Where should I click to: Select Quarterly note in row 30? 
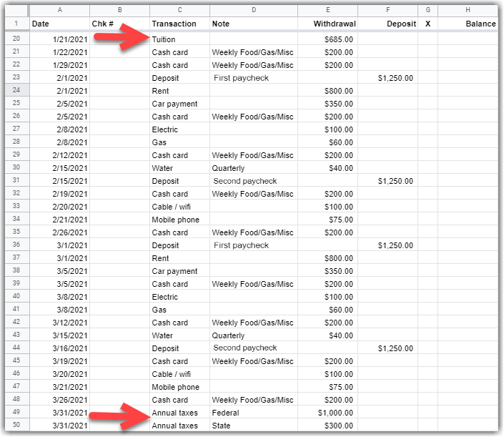click(x=254, y=168)
